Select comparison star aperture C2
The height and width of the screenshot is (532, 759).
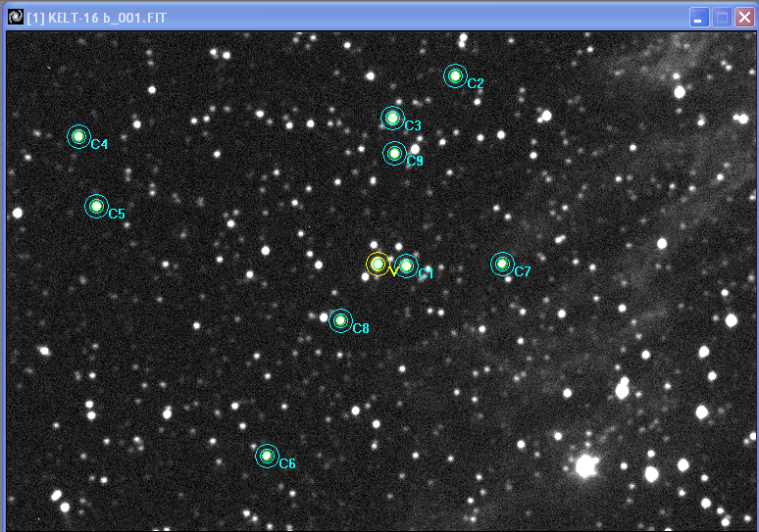(x=455, y=75)
